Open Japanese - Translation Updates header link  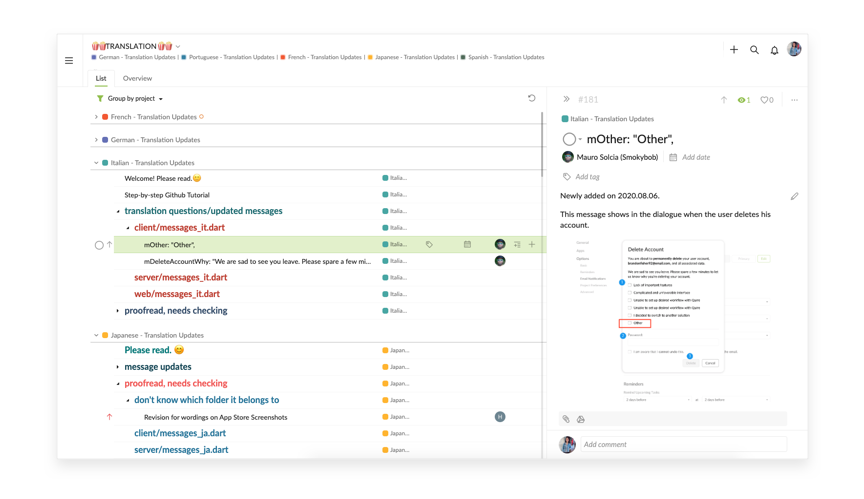click(411, 57)
